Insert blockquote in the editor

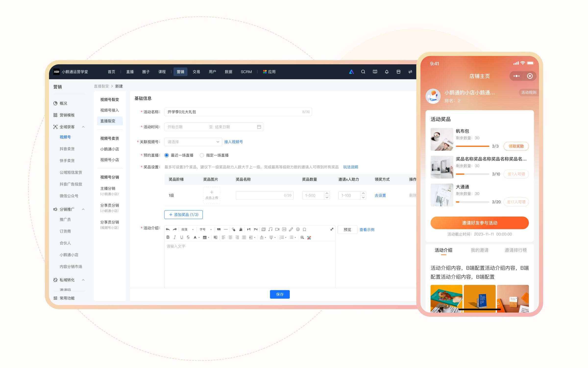[219, 229]
